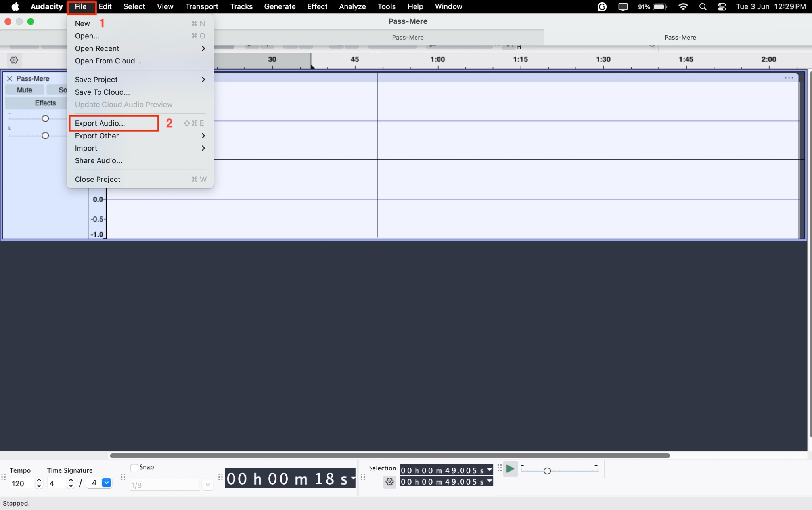Viewport: 812px width, 510px height.
Task: Open the Analyze menu
Action: point(352,7)
